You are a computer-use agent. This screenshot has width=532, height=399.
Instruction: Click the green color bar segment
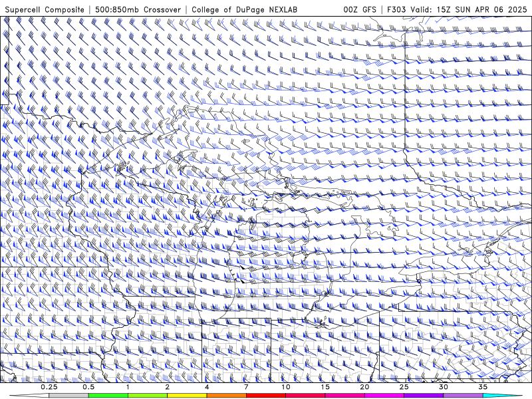pyautogui.click(x=108, y=396)
